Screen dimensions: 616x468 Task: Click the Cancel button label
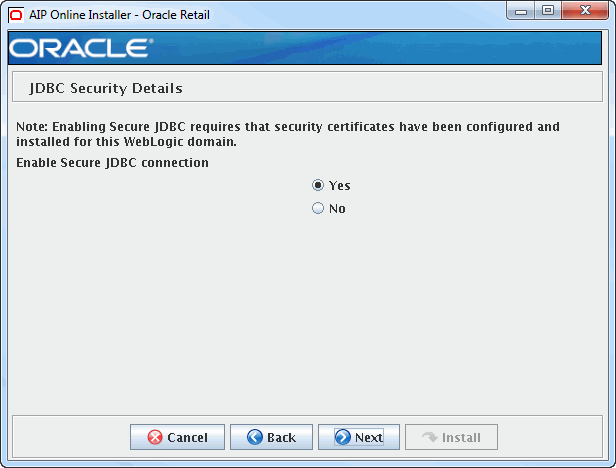tap(187, 437)
